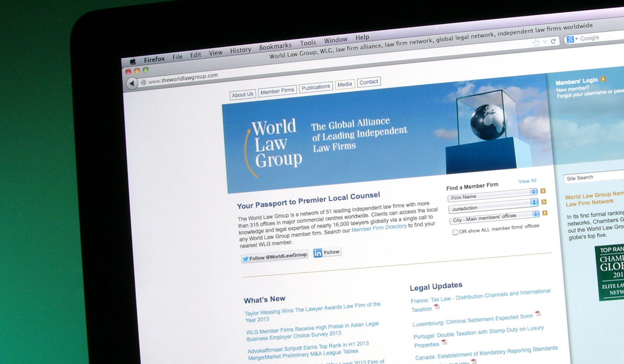
Task: Click the What's New heading
Action: pyautogui.click(x=265, y=299)
